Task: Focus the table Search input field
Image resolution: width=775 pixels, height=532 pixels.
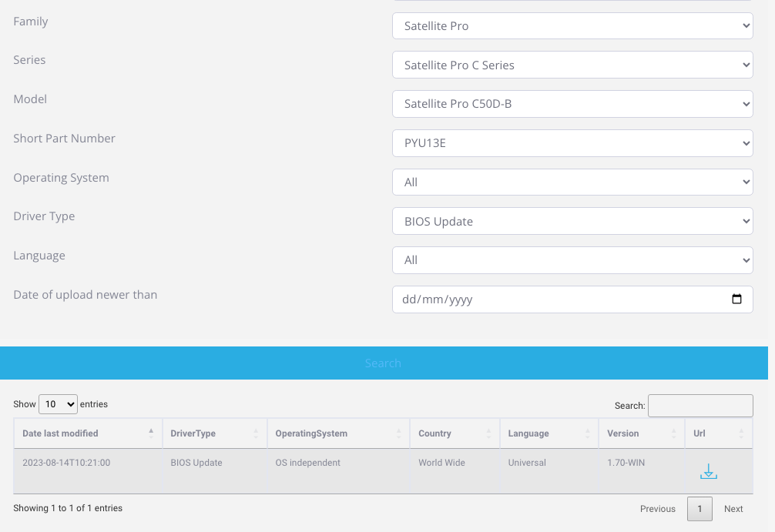Action: point(700,406)
